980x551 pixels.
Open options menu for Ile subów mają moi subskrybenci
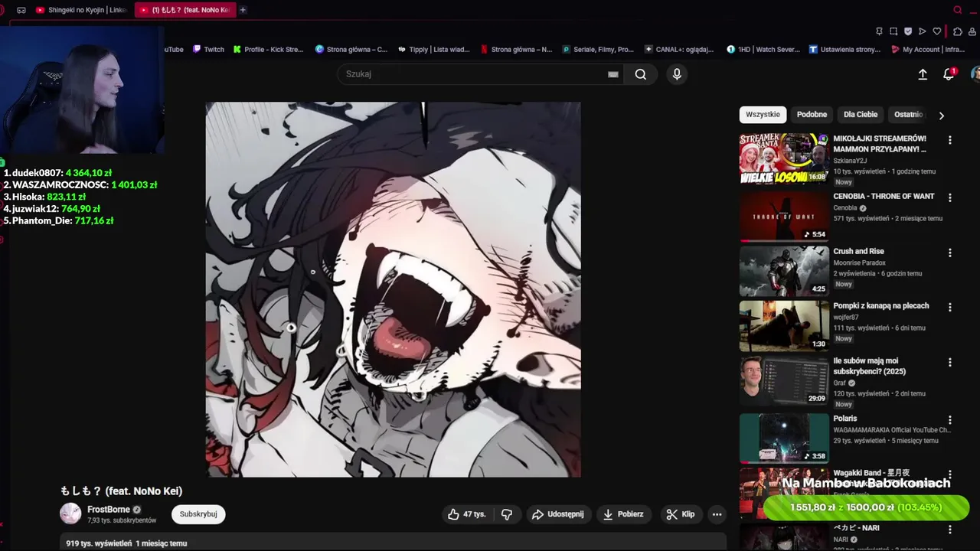[949, 362]
